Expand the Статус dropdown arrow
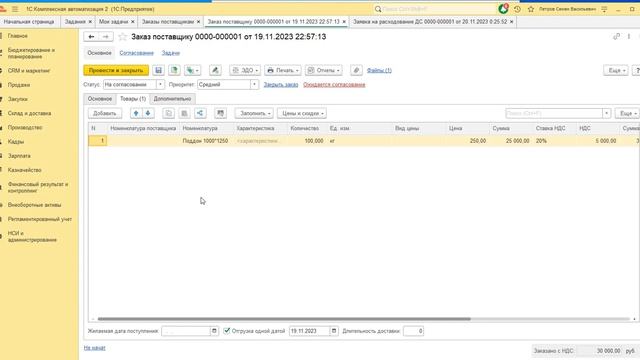Viewport: 640px width, 360px height. [160, 84]
